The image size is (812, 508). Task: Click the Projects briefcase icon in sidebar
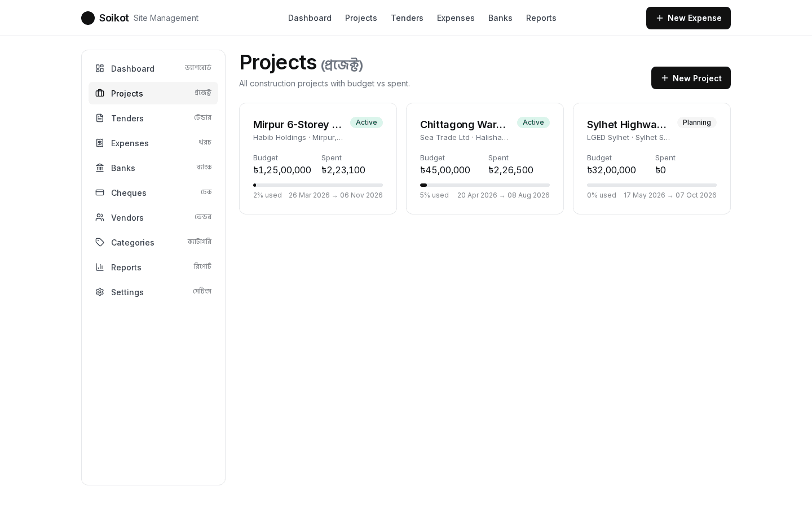pyautogui.click(x=100, y=93)
